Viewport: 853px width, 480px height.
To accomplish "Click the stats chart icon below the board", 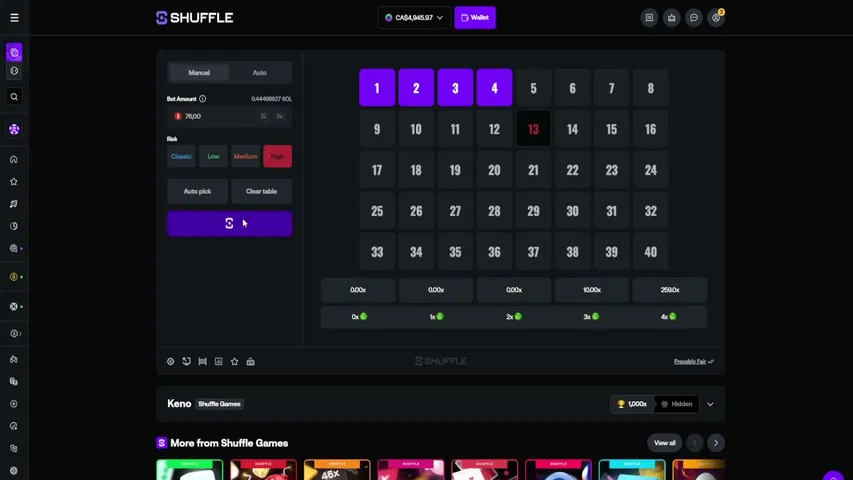I will point(218,361).
